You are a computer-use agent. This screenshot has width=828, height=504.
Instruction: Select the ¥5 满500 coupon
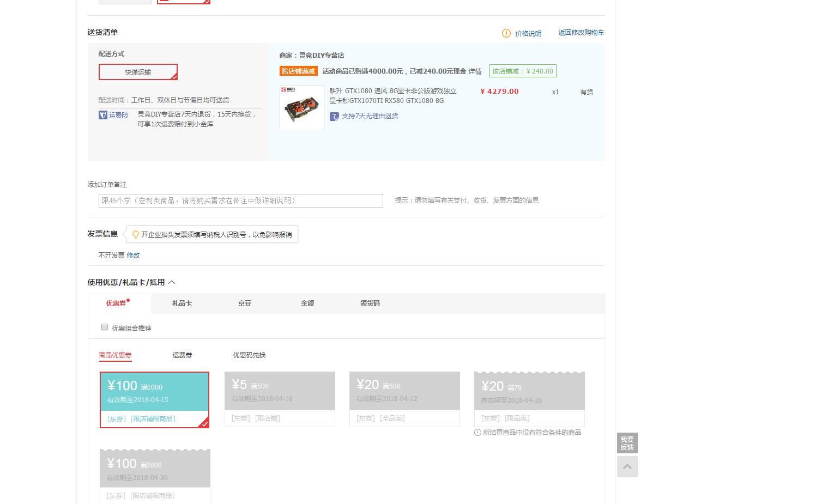click(280, 399)
